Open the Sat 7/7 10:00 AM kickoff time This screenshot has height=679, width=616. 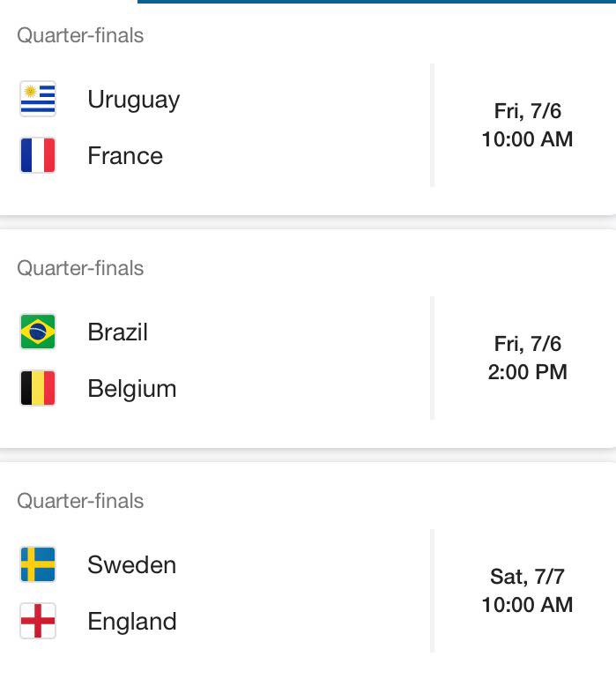pos(527,591)
